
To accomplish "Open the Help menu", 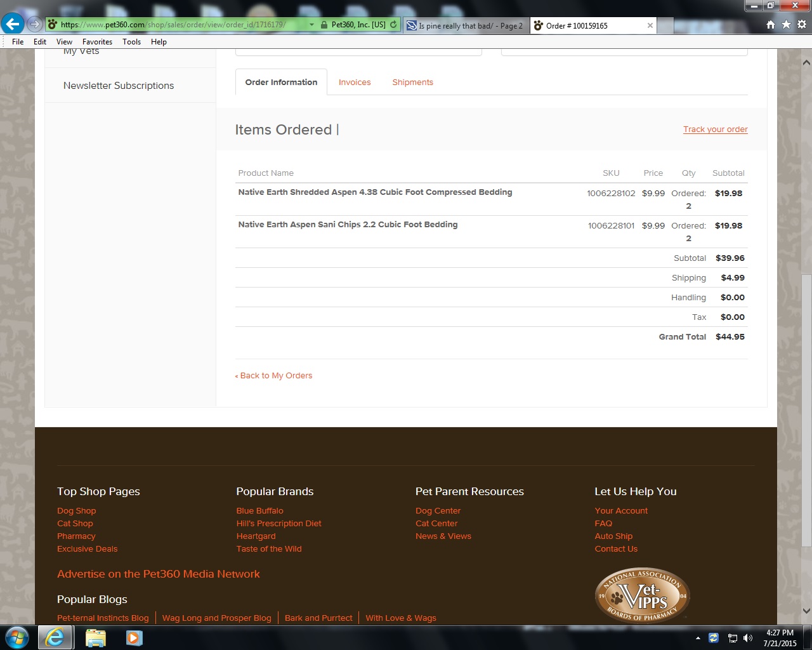I will pos(159,42).
